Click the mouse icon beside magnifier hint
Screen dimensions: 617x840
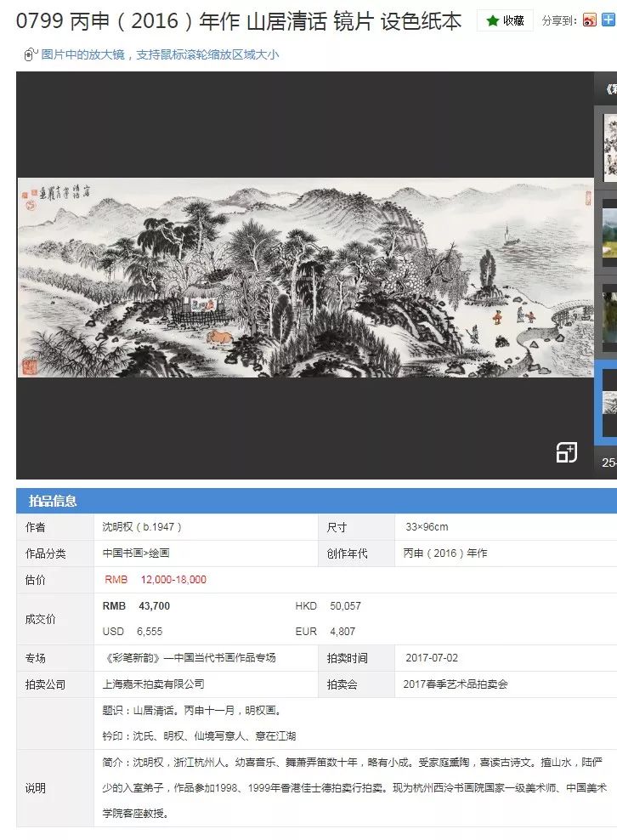click(30, 54)
